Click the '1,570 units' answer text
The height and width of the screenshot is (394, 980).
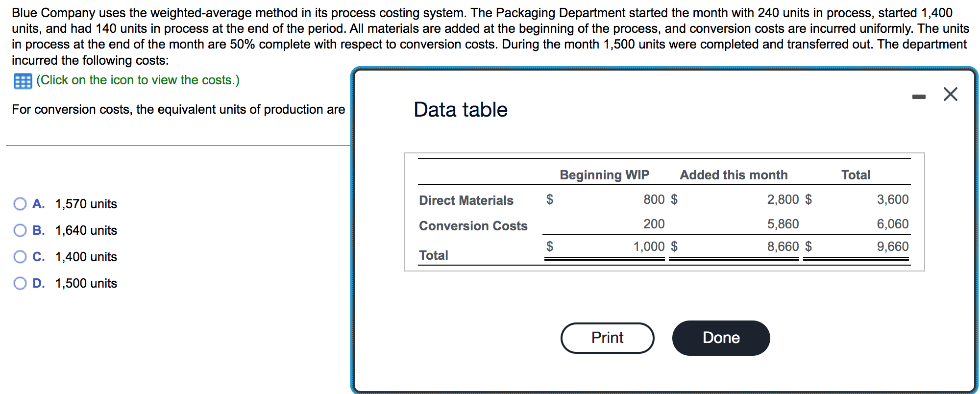click(x=86, y=204)
